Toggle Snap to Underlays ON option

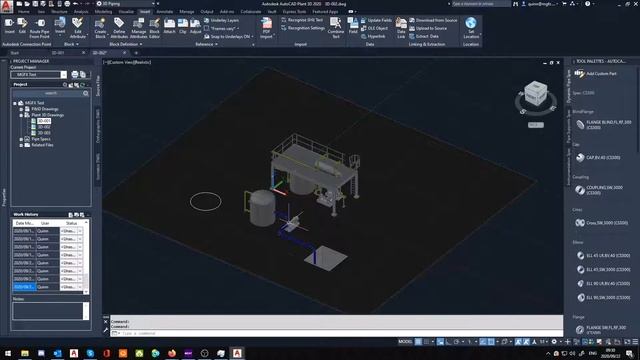tap(227, 36)
